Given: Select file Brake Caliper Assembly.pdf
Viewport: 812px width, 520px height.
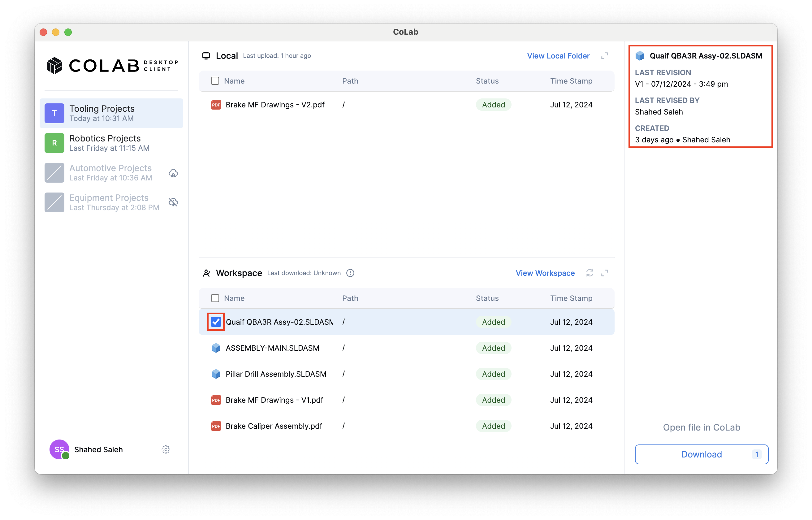Looking at the screenshot, I should point(406,426).
